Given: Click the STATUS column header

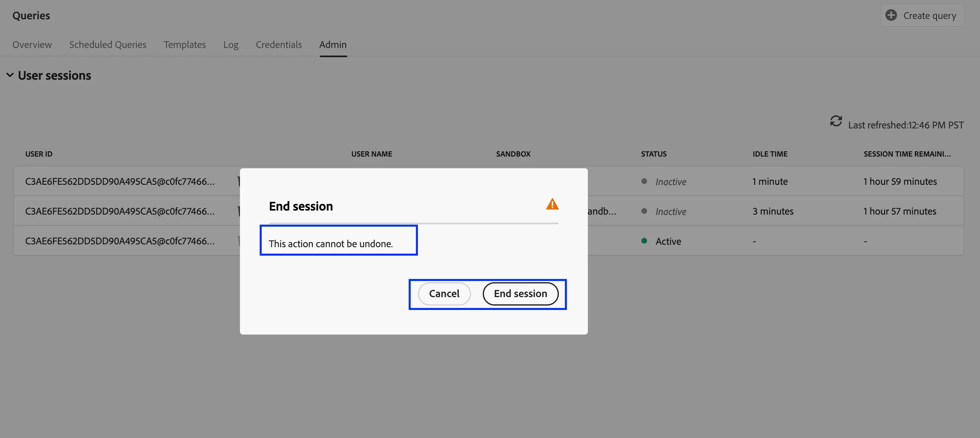Looking at the screenshot, I should (x=653, y=154).
